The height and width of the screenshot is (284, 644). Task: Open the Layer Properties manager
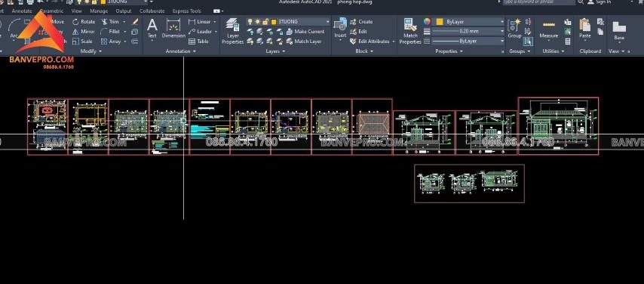click(x=233, y=31)
